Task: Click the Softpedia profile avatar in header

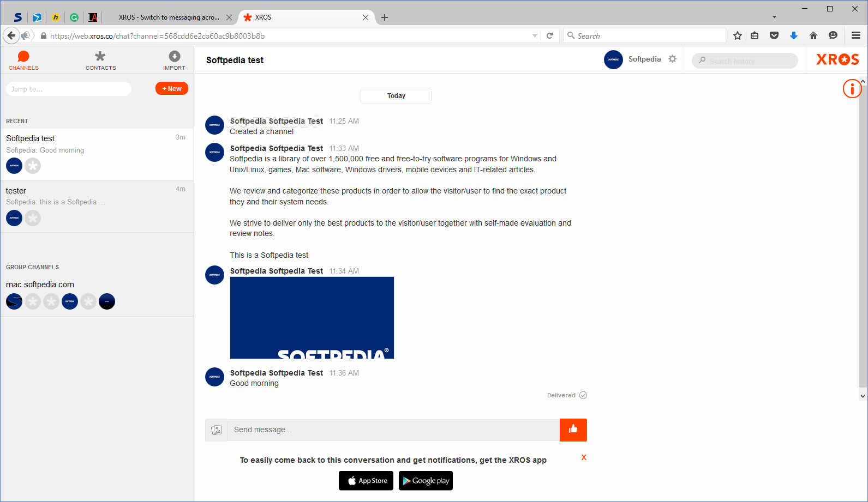Action: point(613,59)
